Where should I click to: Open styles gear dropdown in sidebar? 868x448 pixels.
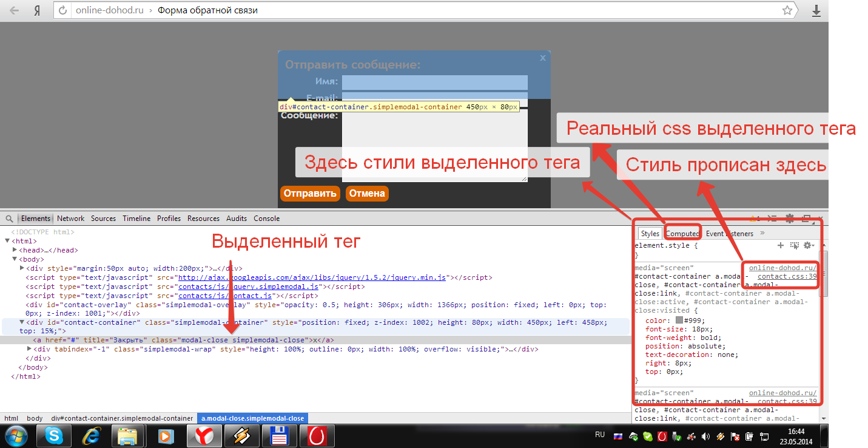[809, 245]
